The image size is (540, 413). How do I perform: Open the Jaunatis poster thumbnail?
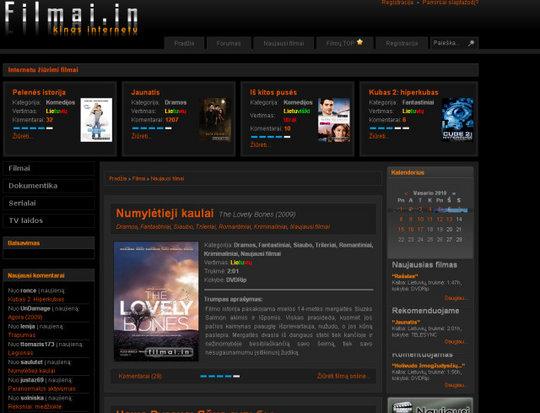[x=215, y=120]
